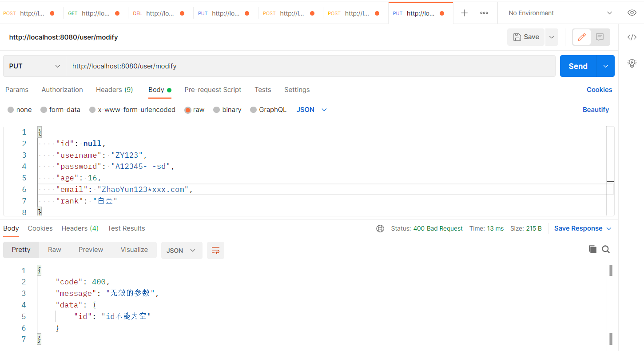Select x-www-form-urlencoded body type radio
644x351 pixels.
92,110
